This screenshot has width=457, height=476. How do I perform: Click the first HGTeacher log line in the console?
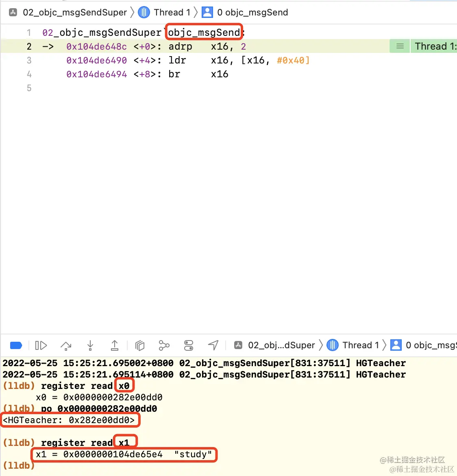click(x=204, y=363)
